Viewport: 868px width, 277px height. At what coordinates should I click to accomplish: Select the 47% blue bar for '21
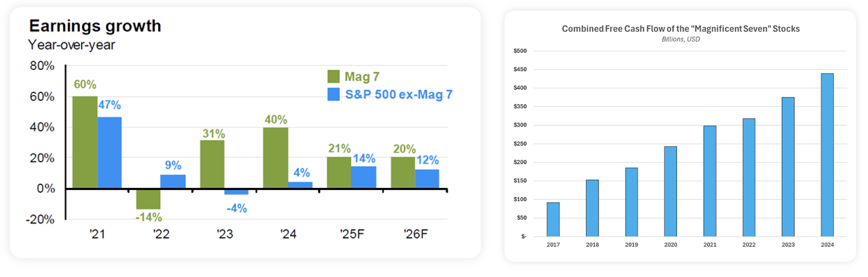(109, 153)
